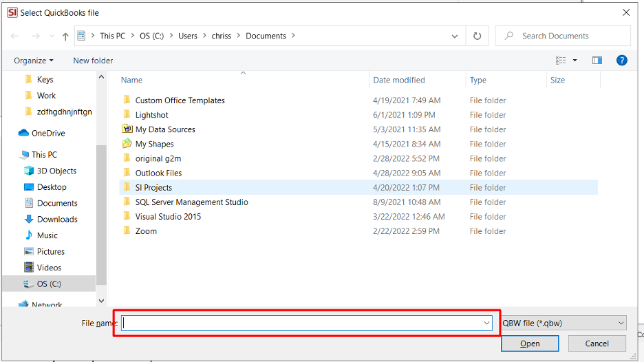Open the Organize menu

(x=33, y=61)
